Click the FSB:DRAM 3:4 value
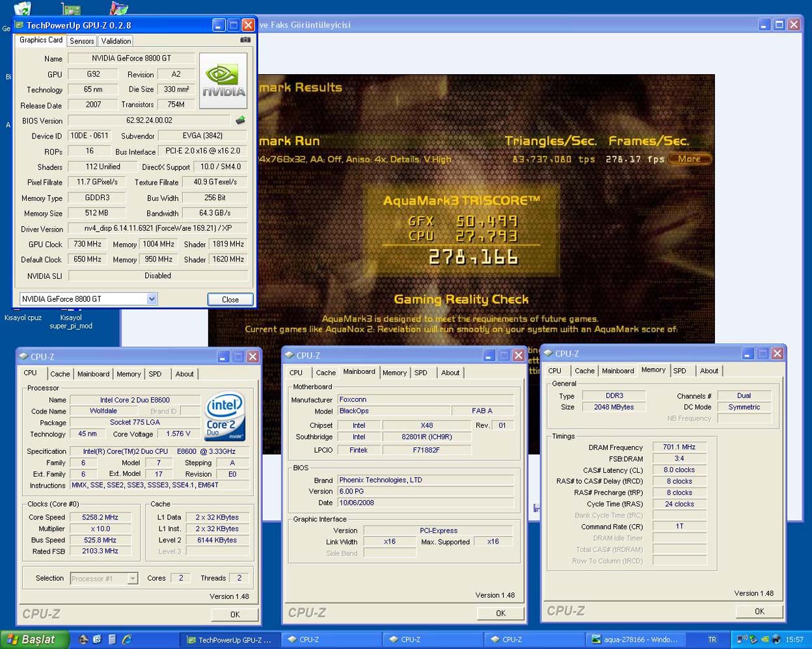The width and height of the screenshot is (812, 649). click(x=679, y=458)
